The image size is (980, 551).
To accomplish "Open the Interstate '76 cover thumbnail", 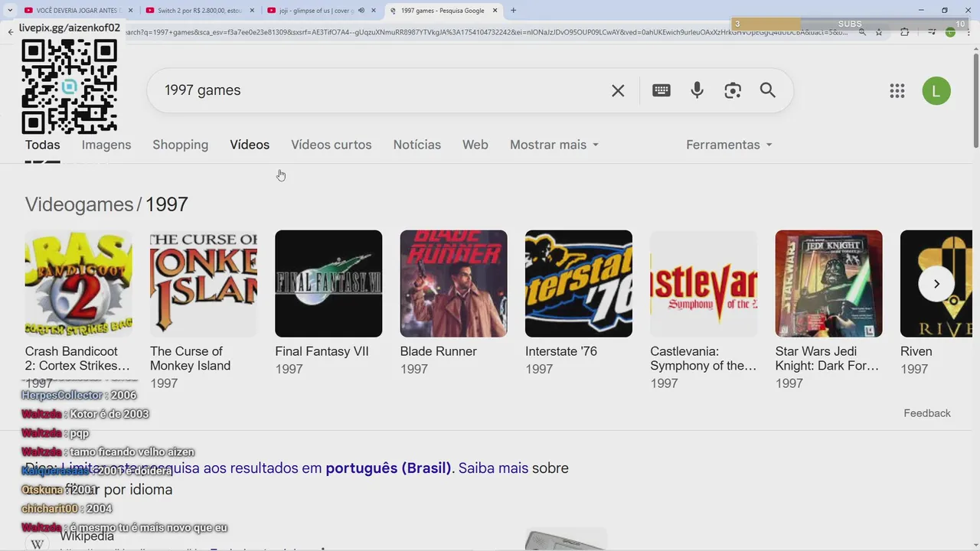I will [x=579, y=283].
